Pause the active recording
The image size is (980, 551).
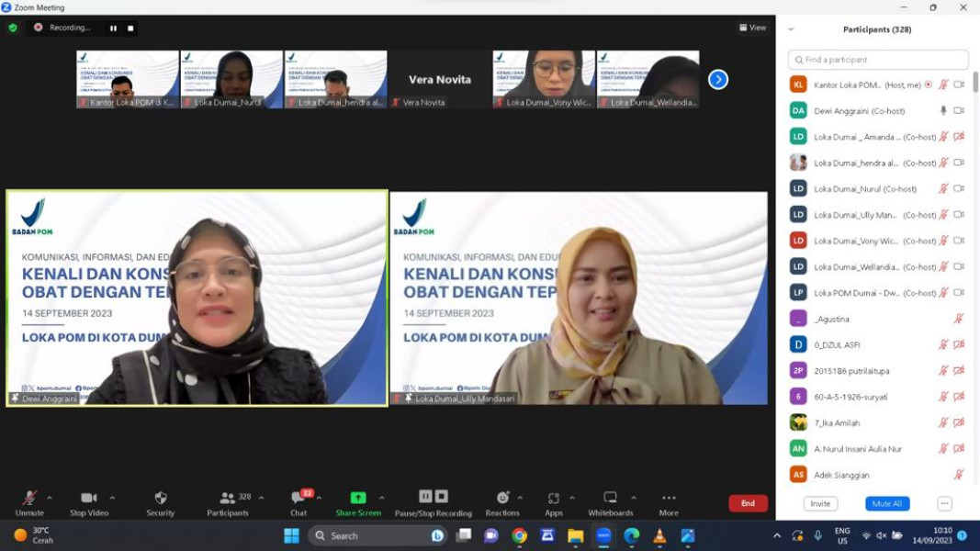click(424, 496)
